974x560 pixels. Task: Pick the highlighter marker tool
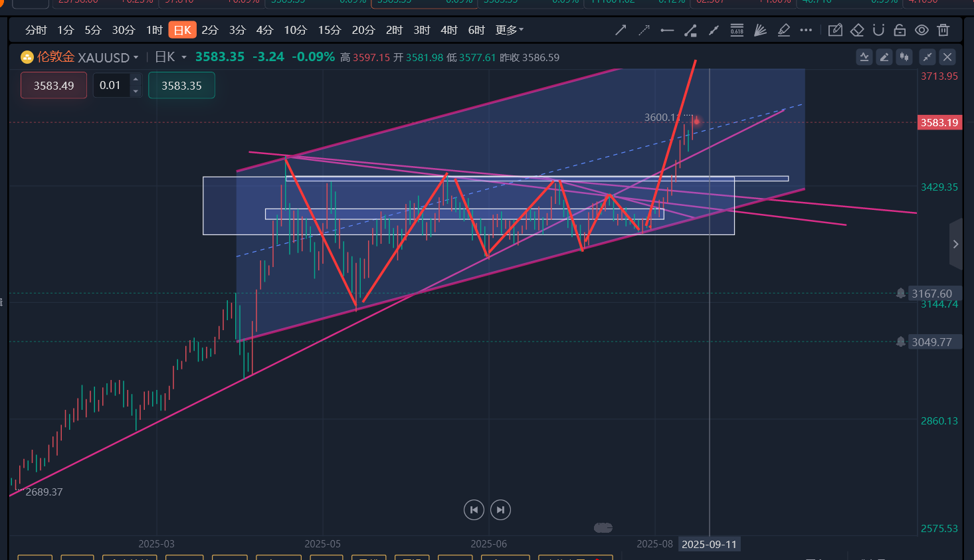[783, 30]
